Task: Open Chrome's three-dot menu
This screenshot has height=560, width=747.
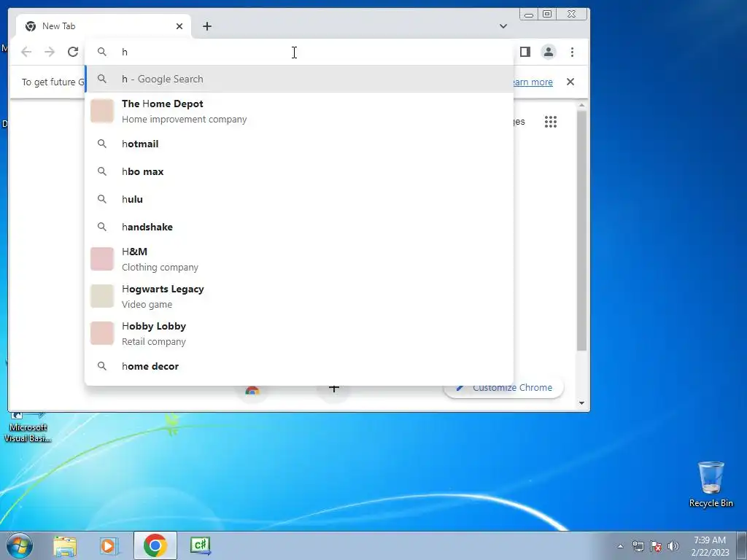Action: click(x=572, y=52)
